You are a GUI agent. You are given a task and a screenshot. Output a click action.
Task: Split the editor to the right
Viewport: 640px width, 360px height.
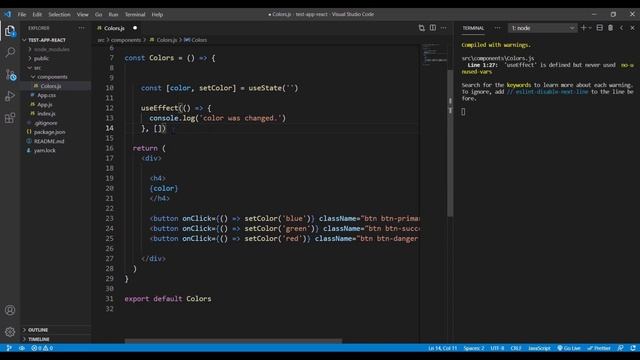point(433,28)
